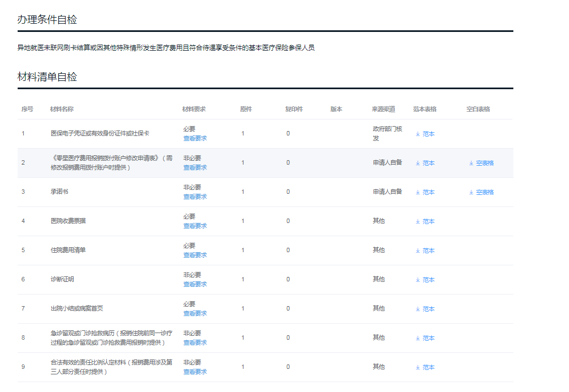Click download icon for 住院费用清单 sample
569x392 pixels.
click(x=418, y=251)
